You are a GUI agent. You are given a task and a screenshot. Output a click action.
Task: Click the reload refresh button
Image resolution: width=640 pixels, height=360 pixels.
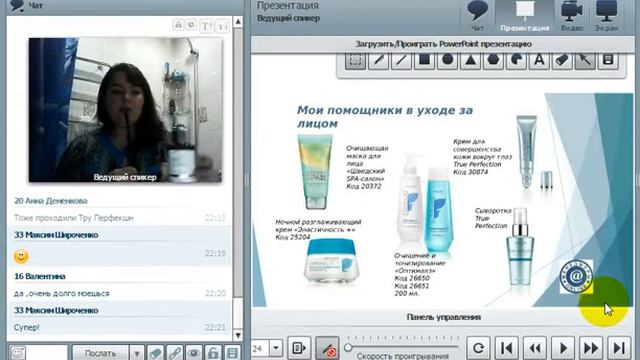[x=478, y=348]
